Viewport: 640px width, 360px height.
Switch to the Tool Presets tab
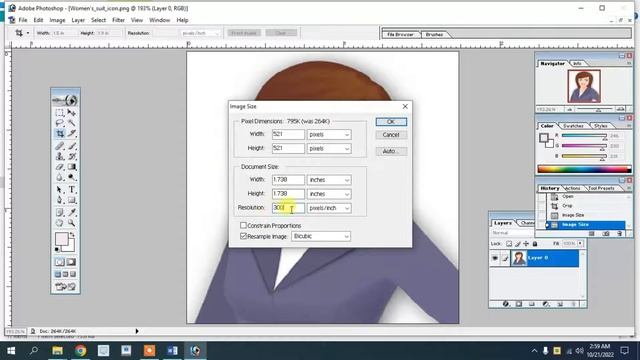(x=601, y=188)
